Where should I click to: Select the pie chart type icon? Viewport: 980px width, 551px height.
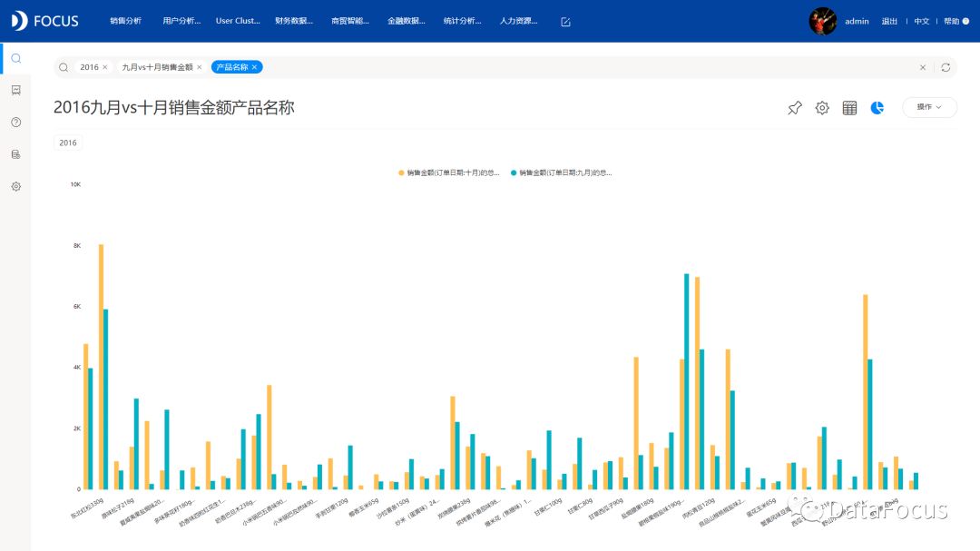[x=877, y=108]
